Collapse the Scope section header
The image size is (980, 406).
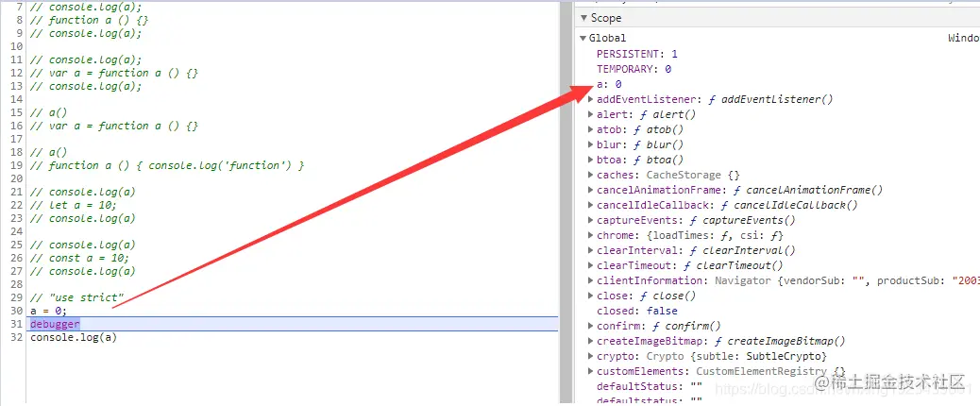(x=584, y=18)
